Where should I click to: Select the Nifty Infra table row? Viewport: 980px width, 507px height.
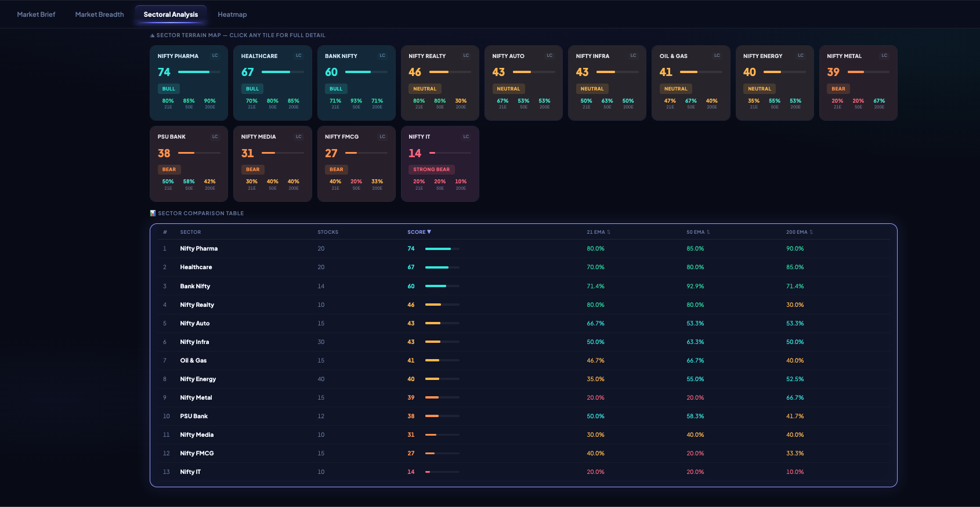(x=523, y=342)
